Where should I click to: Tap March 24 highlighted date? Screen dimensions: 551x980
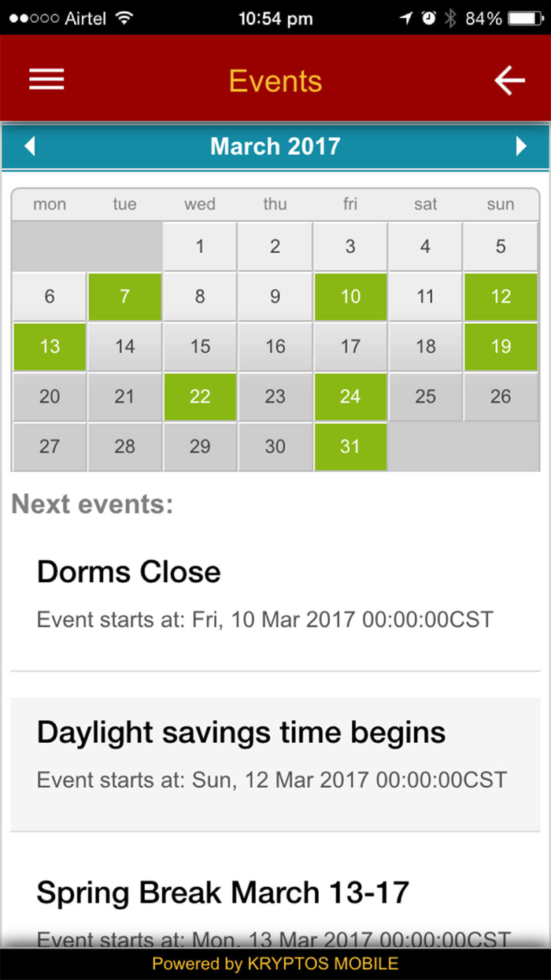tap(350, 397)
